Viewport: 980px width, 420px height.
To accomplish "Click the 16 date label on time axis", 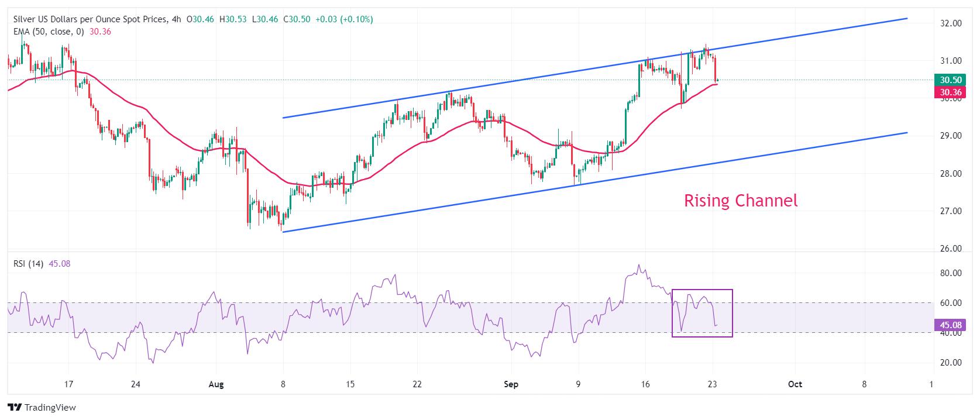I will [645, 384].
